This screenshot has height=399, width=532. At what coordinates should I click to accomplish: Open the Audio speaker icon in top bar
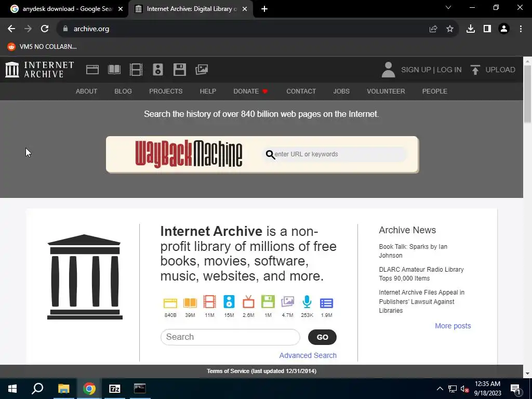click(158, 70)
